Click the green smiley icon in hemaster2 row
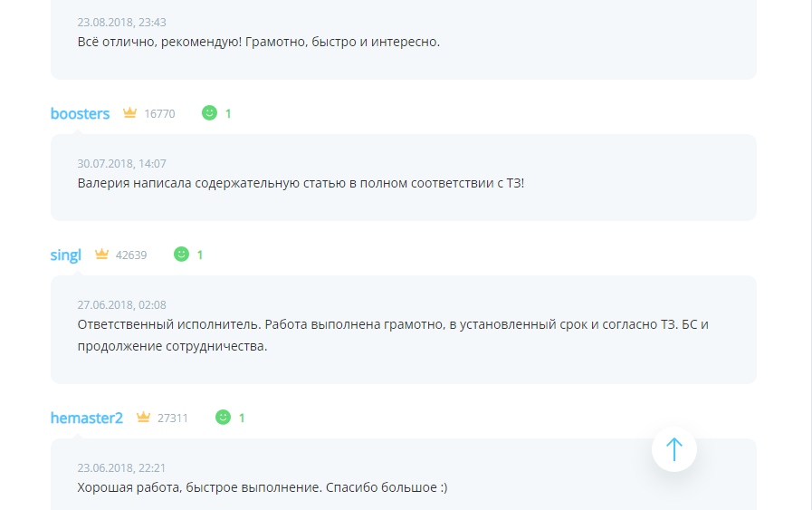Viewport: 812px width, 510px height. coord(223,417)
